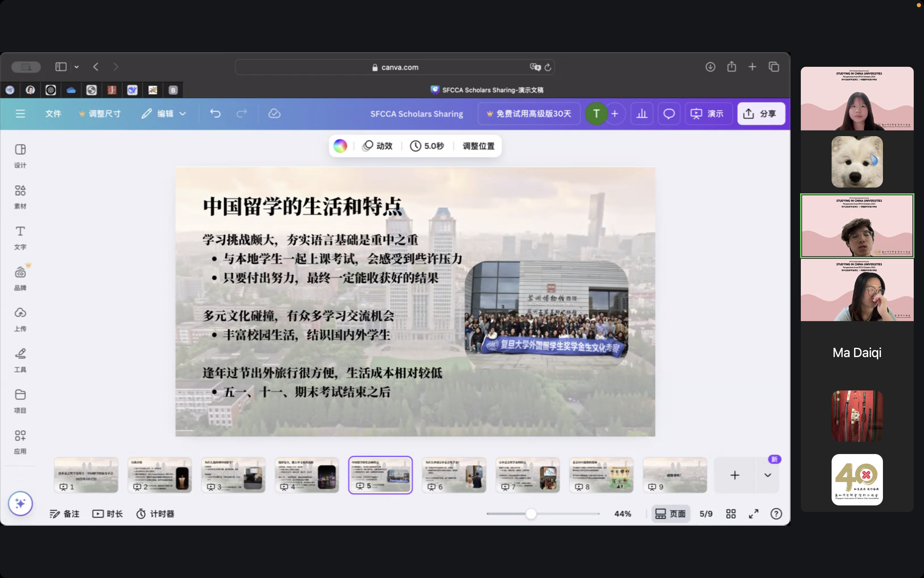924x578 pixels.
Task: Select slide thumbnail 8
Action: tap(601, 475)
